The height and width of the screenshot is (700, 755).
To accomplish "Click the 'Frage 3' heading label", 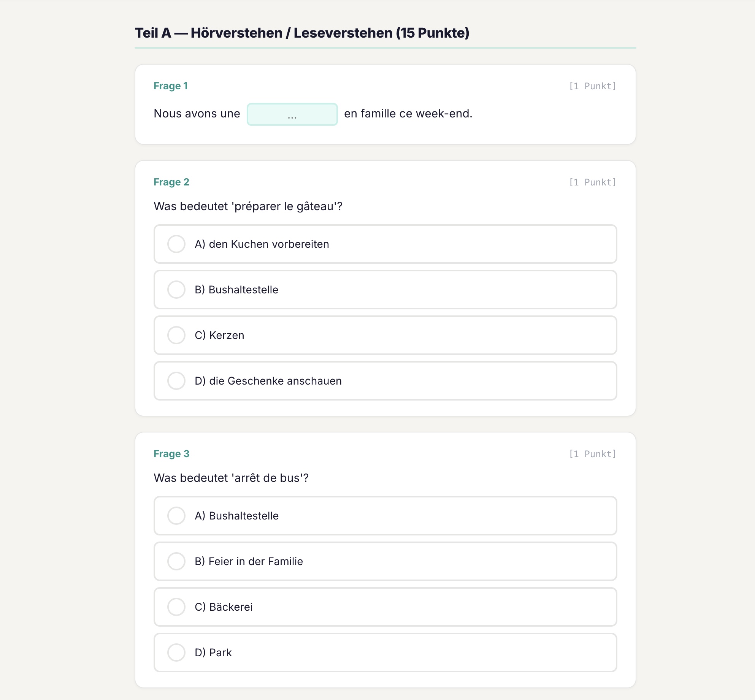I will point(171,454).
